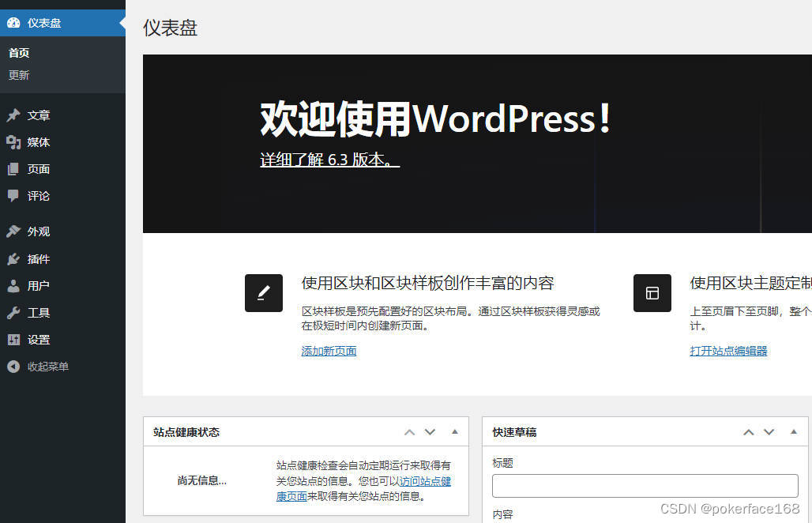Click inside the 标题 title input field

tap(645, 485)
